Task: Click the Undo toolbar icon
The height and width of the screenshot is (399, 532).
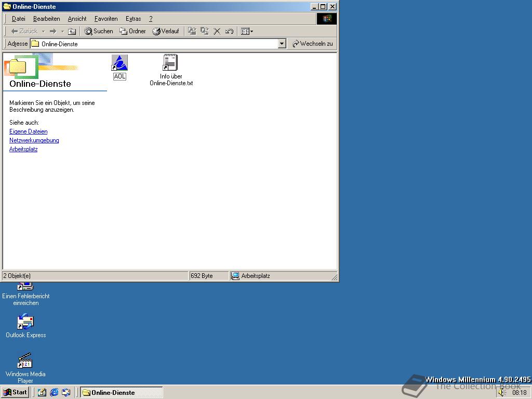Action: pos(229,31)
